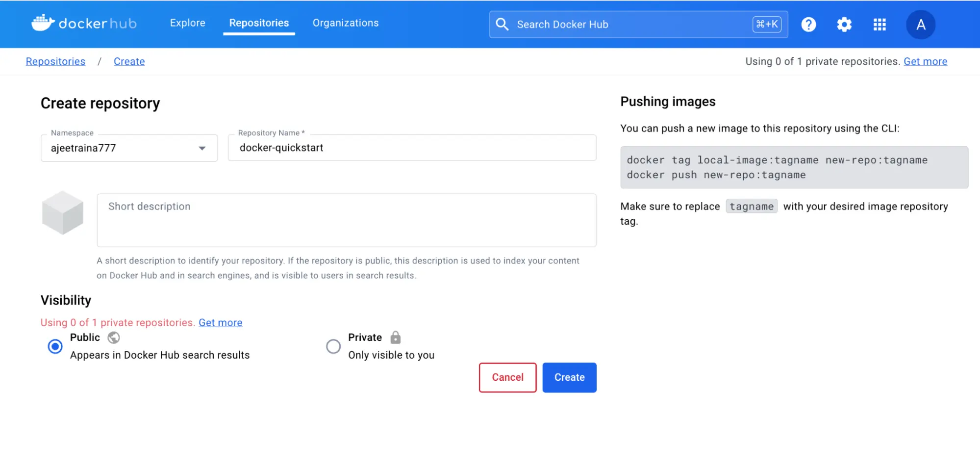Click the search magnifier icon
Screen dimensions: 980x471
pos(502,24)
